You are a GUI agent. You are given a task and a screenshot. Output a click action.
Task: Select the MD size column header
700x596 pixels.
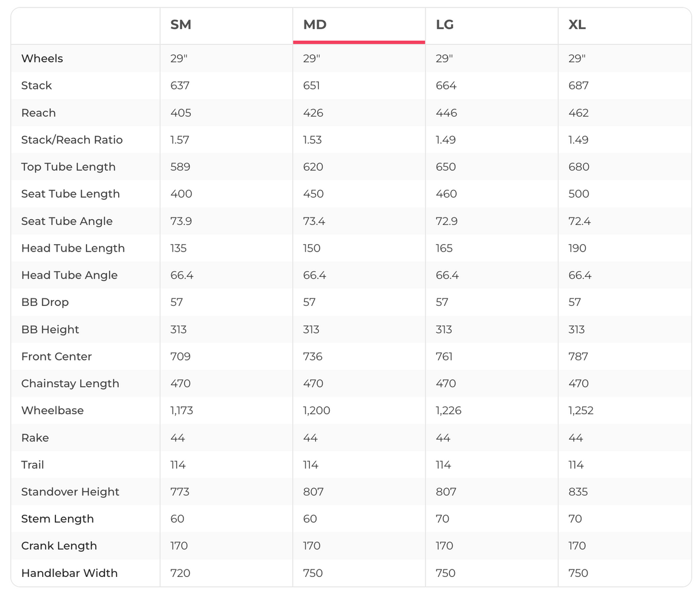click(315, 25)
